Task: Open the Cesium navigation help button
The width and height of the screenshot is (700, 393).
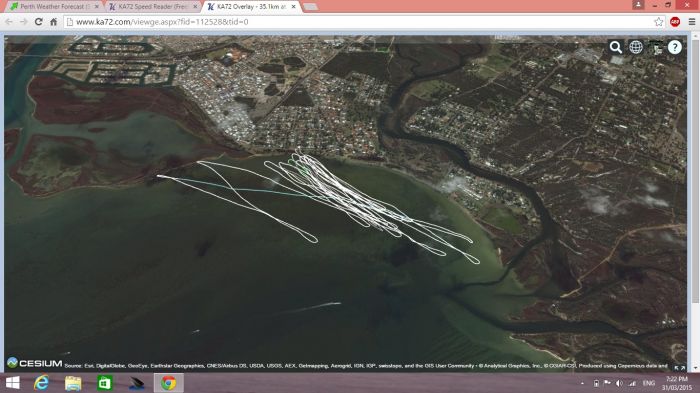Action: pyautogui.click(x=675, y=47)
